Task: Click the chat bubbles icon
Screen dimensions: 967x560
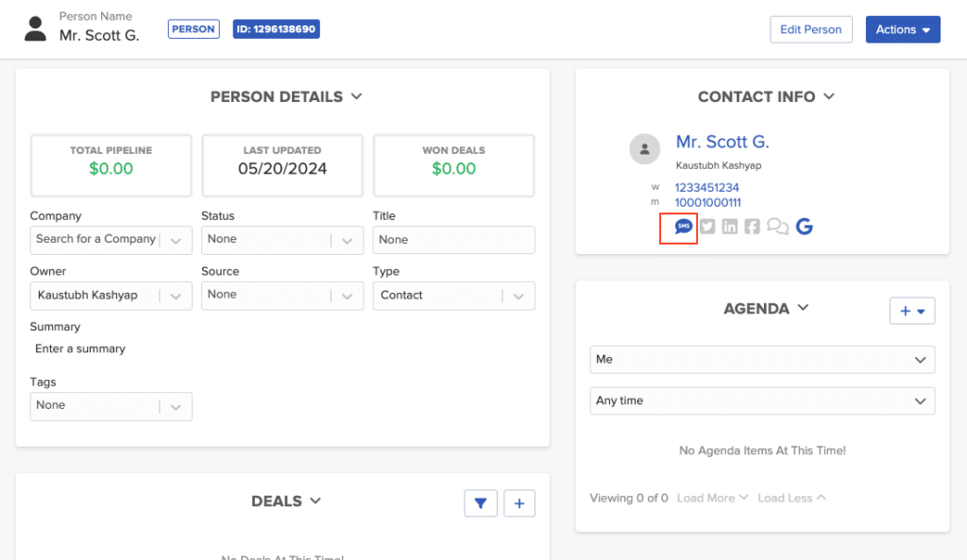Action: (x=776, y=226)
